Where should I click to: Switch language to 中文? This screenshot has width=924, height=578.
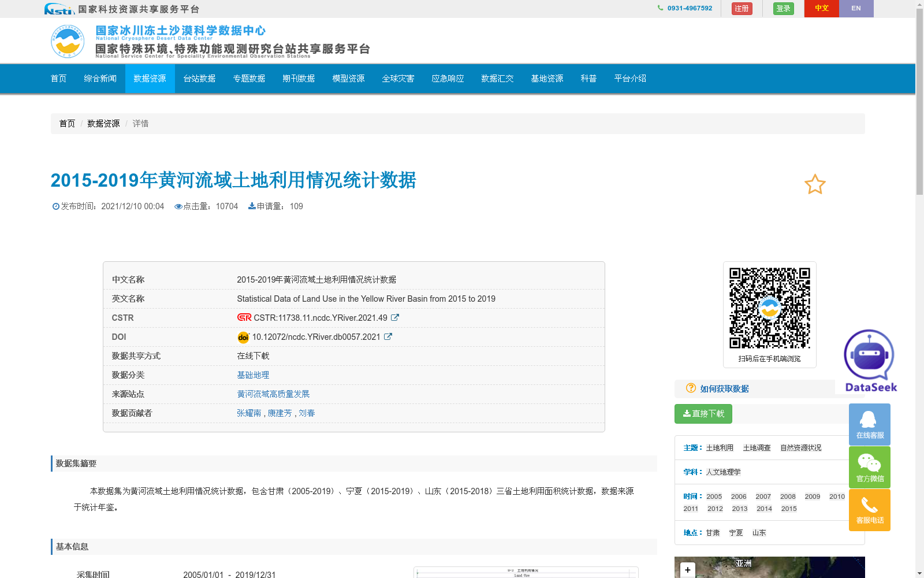click(x=822, y=9)
